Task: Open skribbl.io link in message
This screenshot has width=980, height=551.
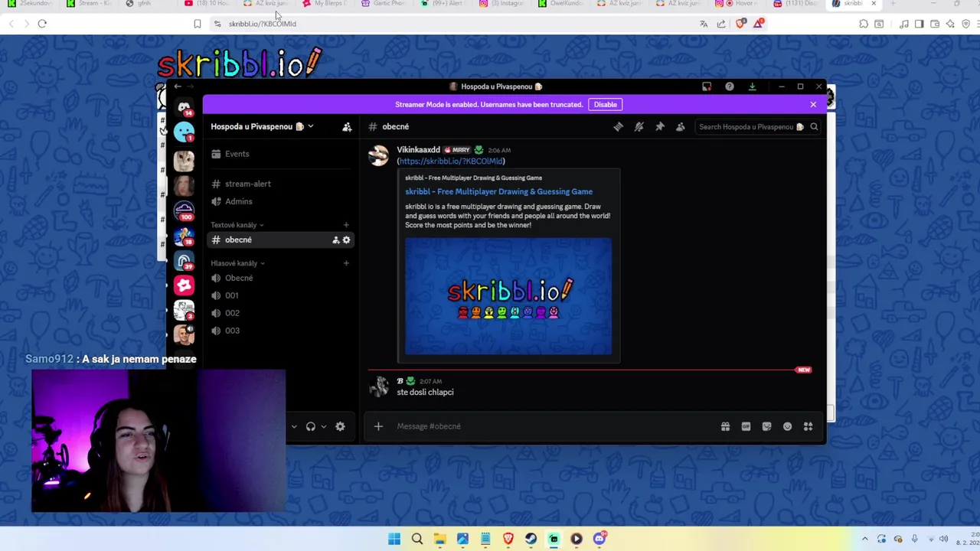Action: tap(451, 161)
